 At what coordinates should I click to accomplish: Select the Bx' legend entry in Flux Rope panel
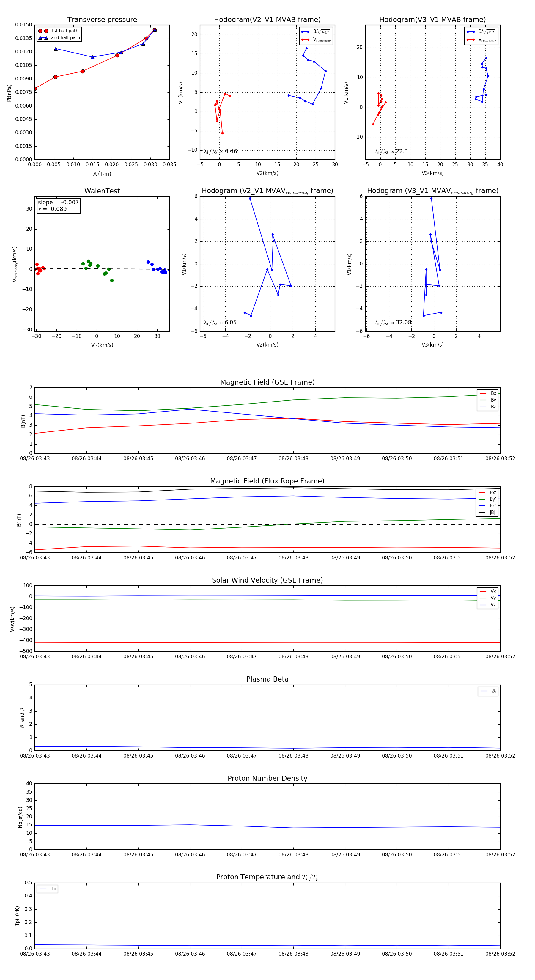tap(487, 492)
